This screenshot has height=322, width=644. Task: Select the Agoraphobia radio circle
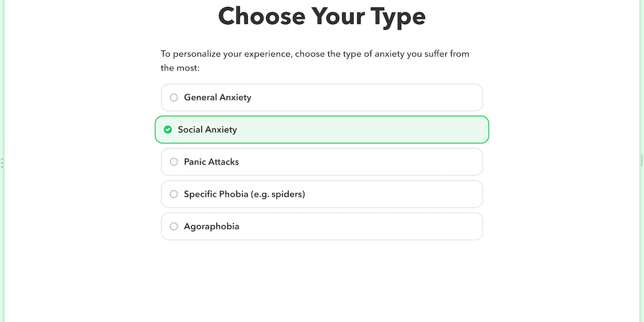(174, 226)
